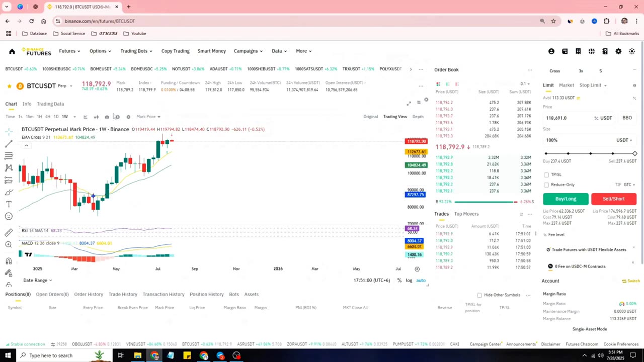Open the Options dropdown menu
The image size is (644, 362).
(100, 51)
